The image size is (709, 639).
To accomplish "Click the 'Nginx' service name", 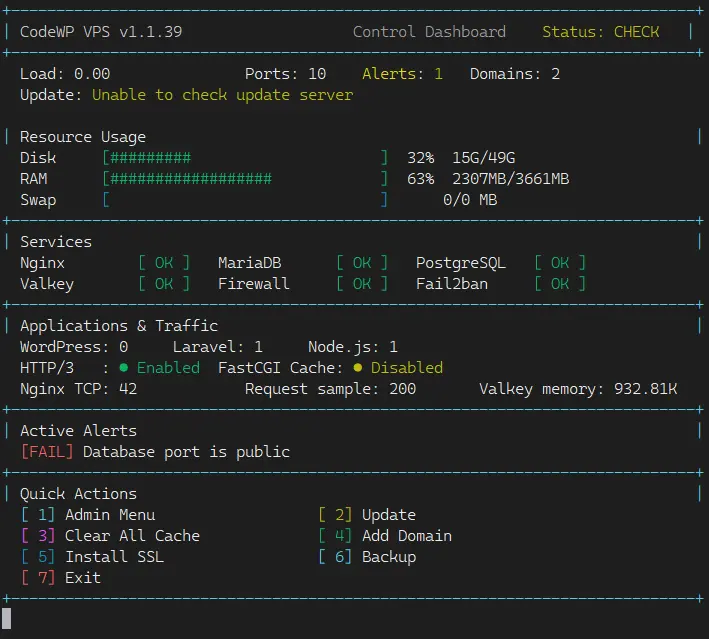I will (43, 263).
